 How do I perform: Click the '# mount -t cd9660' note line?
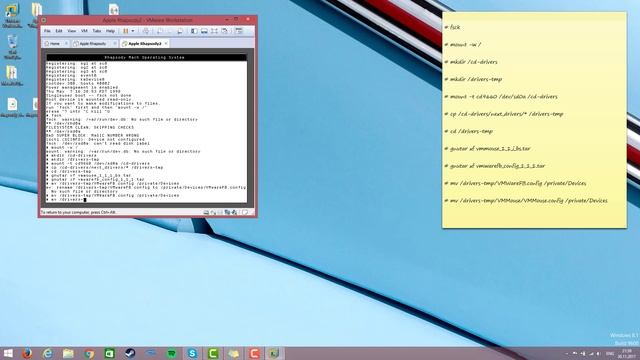click(x=501, y=97)
